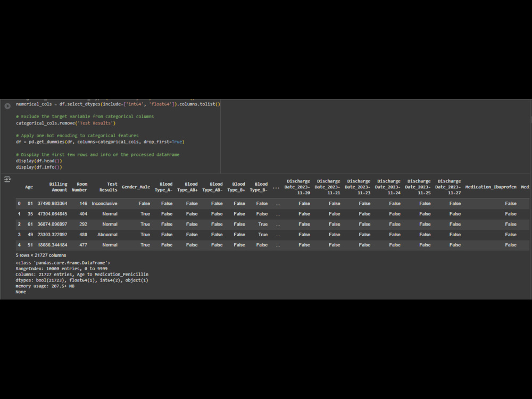Click the 'RangeIndex: 10000 entries' line
This screenshot has width=532, height=399.
tap(61, 269)
